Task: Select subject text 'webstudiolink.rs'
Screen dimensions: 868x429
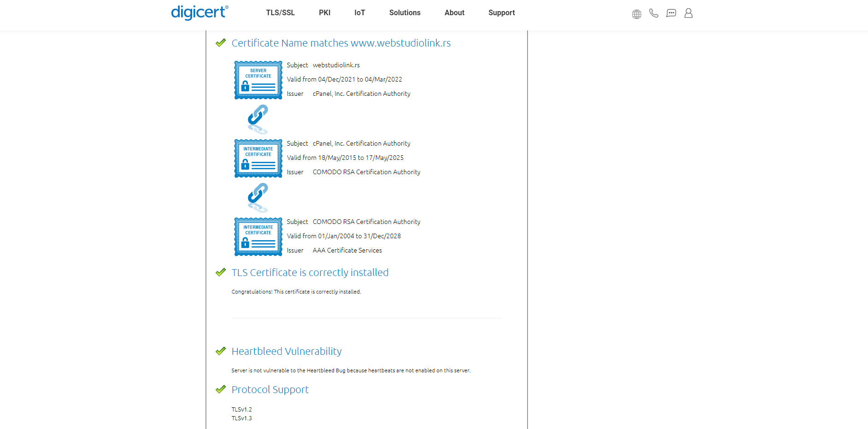Action: [336, 65]
